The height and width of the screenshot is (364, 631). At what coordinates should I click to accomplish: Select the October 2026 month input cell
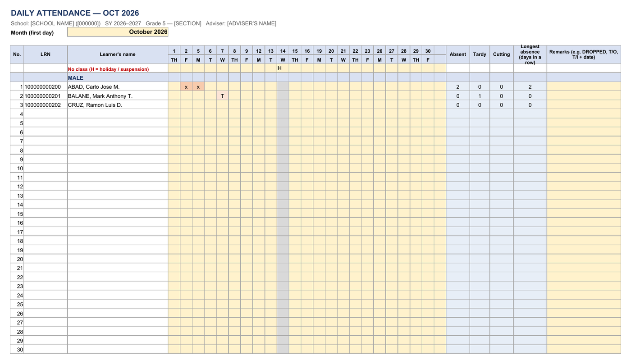coord(118,32)
